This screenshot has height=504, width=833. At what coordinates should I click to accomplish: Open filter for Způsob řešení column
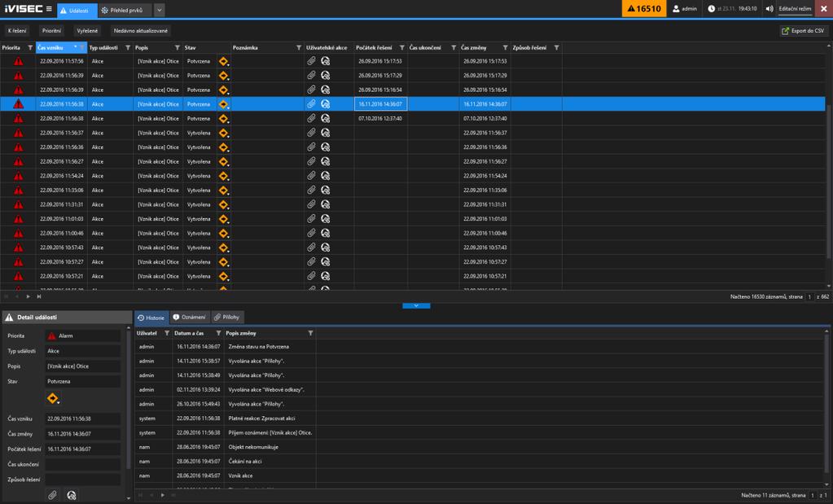click(x=557, y=48)
